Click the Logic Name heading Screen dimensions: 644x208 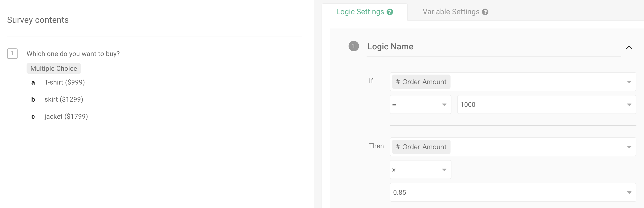click(390, 46)
